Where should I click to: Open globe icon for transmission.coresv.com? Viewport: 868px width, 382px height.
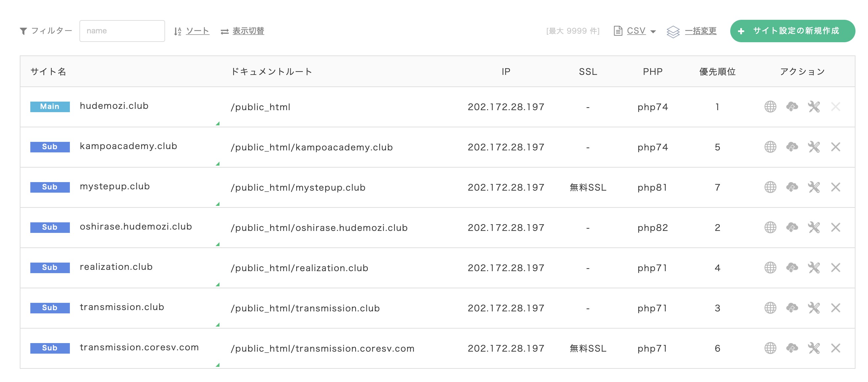[x=770, y=348]
